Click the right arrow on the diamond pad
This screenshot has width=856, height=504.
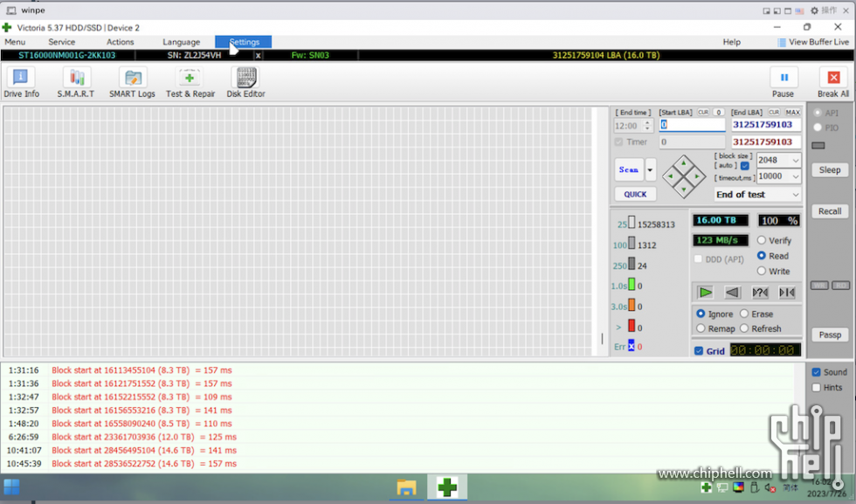697,176
